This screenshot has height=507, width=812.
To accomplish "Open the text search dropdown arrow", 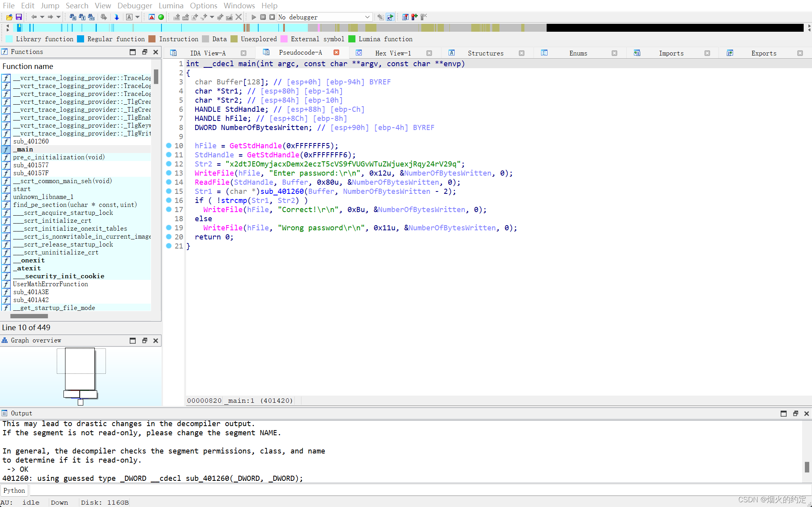I will click(138, 17).
